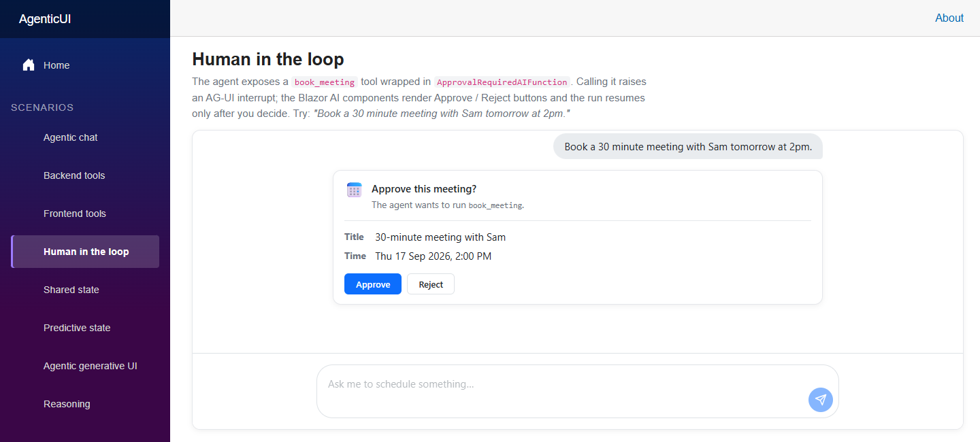Click the user message bubble about Sam
Screen dimensions: 980x442
pyautogui.click(x=688, y=146)
